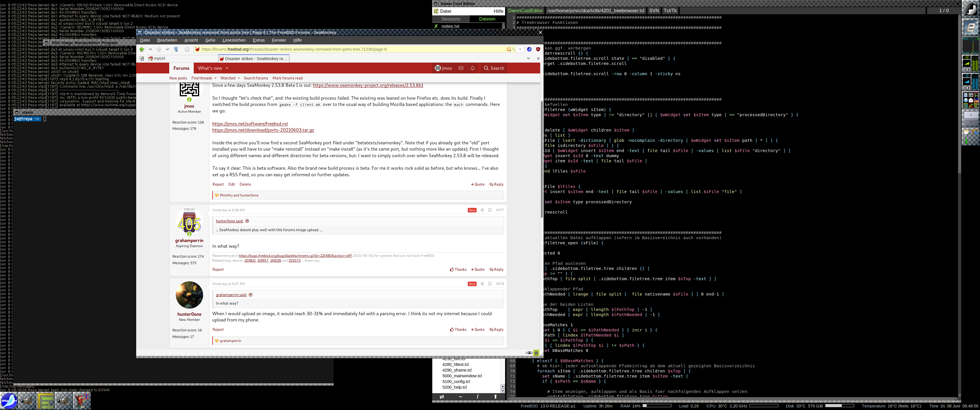Click the SeaMonkey icon in the bottom dock

9,401
